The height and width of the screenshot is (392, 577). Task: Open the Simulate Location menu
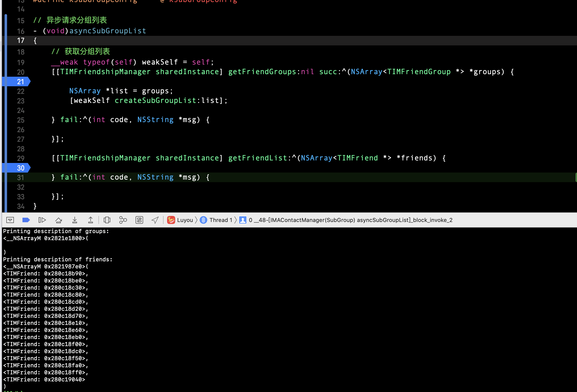point(155,220)
